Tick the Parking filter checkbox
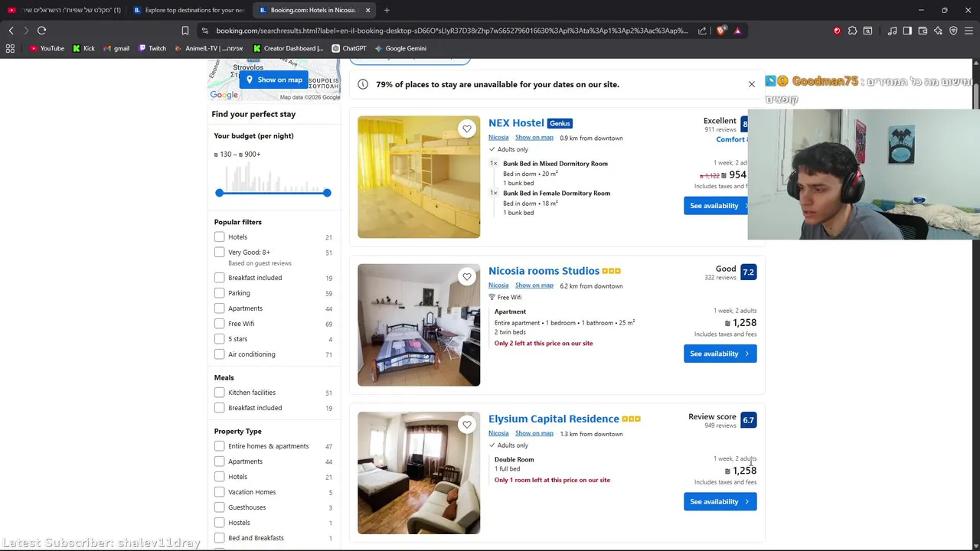This screenshot has height=551, width=980. [220, 293]
